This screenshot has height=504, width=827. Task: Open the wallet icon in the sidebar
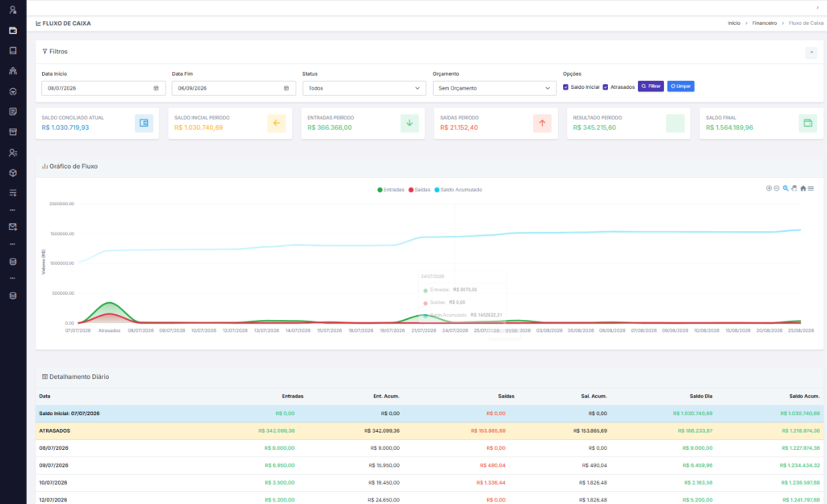coord(13,31)
